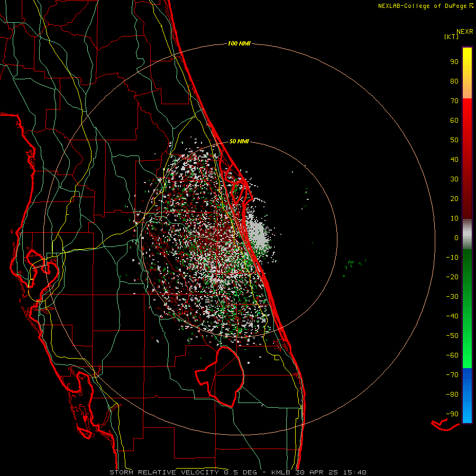Viewport: 476px width, 476px height.
Task: Click the 50 value on velocity scale
Action: click(x=454, y=140)
